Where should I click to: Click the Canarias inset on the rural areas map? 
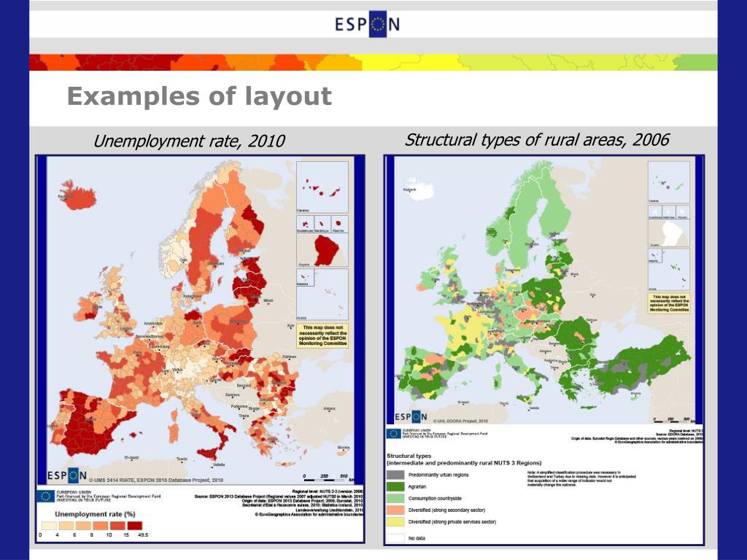pos(669,182)
